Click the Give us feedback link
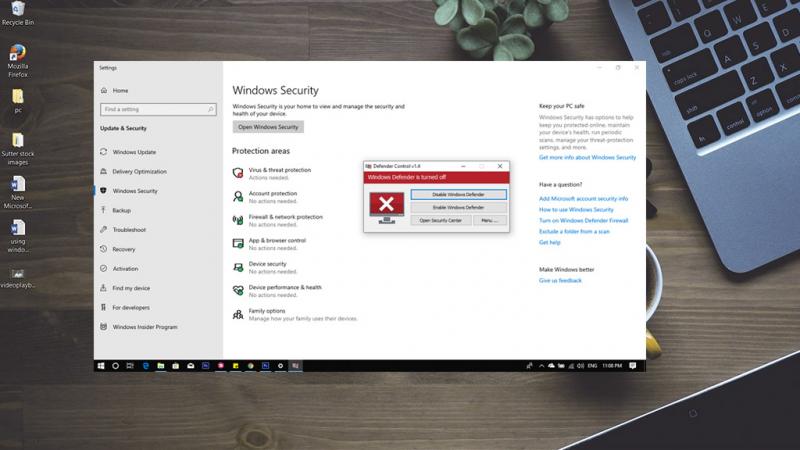This screenshot has height=450, width=800. pos(560,281)
